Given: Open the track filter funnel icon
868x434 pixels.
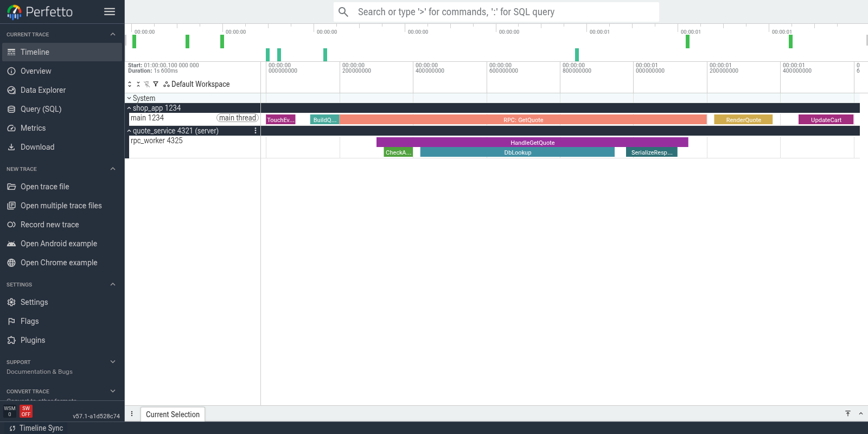Looking at the screenshot, I should tap(156, 84).
